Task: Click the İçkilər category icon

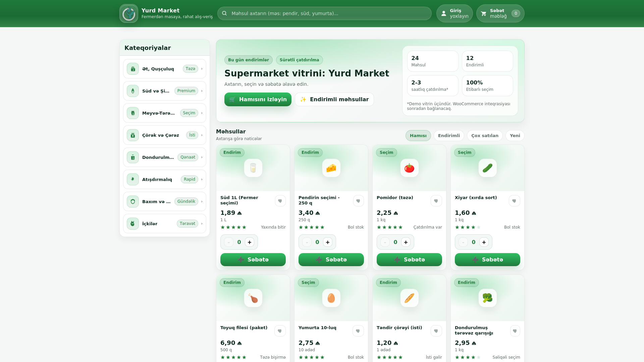Action: [133, 224]
